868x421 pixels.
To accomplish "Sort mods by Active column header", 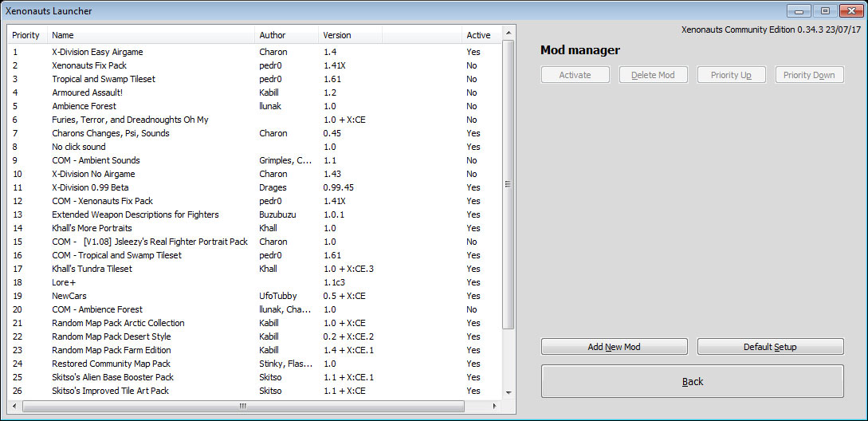I will [x=481, y=35].
